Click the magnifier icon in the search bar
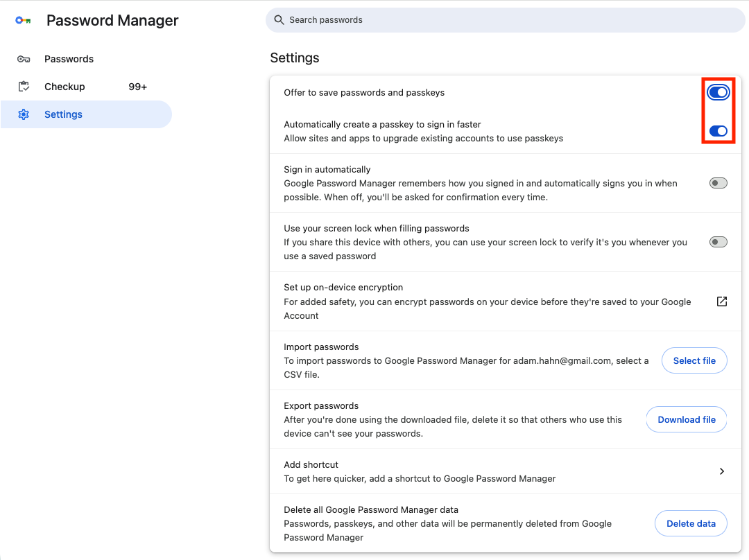 coord(279,19)
